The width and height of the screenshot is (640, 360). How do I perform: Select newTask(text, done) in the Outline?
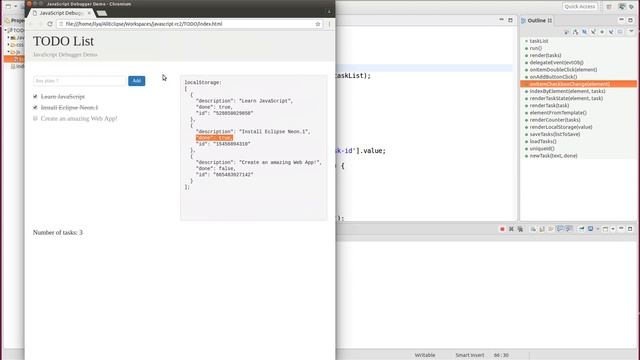click(553, 156)
